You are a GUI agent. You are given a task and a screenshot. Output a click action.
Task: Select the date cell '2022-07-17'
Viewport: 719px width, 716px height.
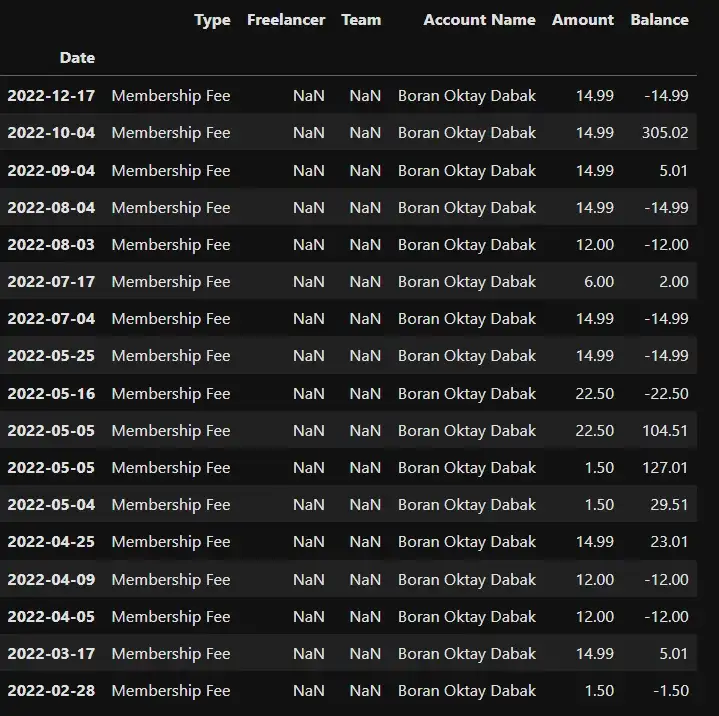tap(51, 281)
